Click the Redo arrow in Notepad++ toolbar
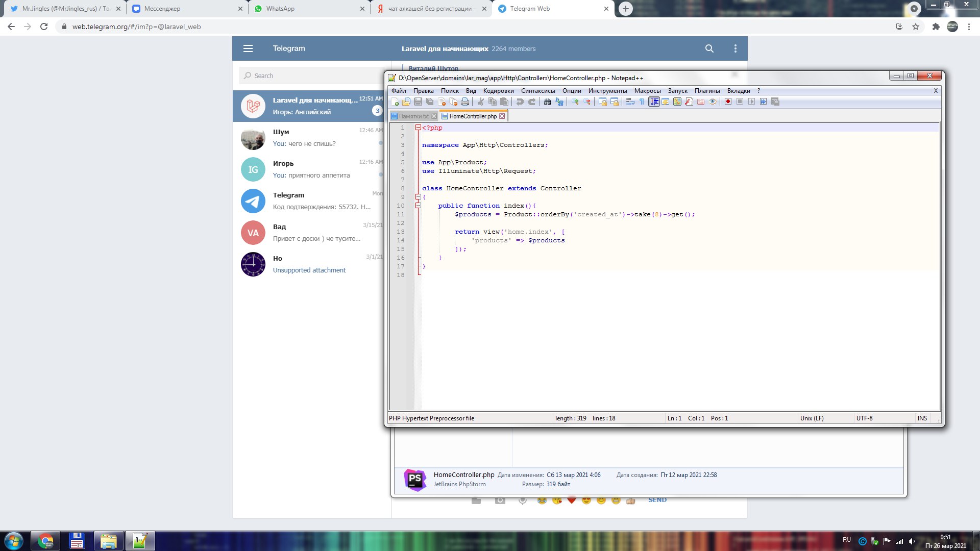Viewport: 980px width, 551px height. point(531,102)
